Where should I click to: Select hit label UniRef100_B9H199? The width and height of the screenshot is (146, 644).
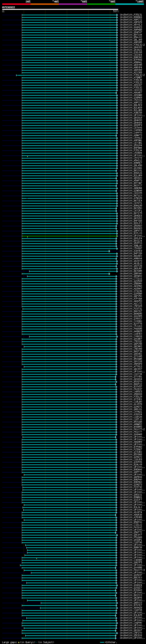[x=131, y=206]
